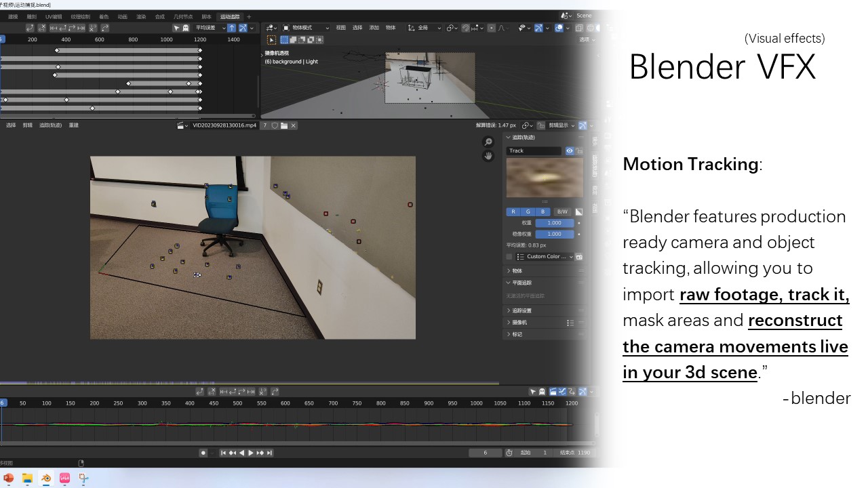
Task: Jump to the next keyframe
Action: point(260,453)
